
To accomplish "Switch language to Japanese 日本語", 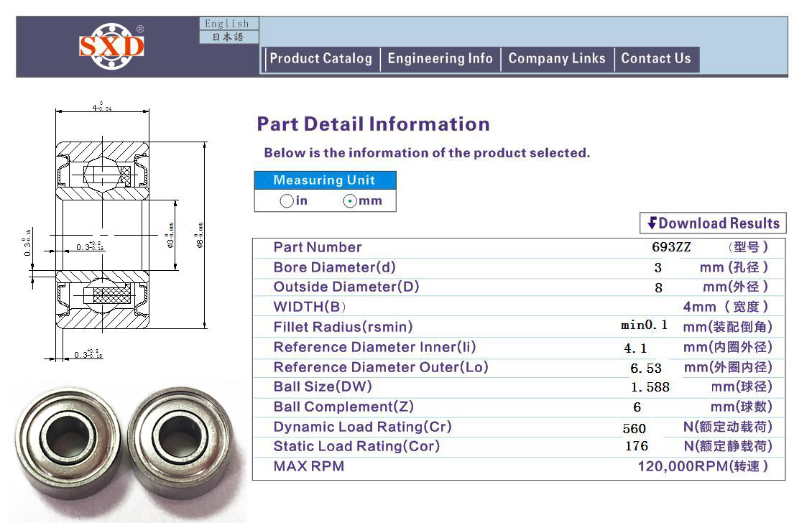I will 227,37.
